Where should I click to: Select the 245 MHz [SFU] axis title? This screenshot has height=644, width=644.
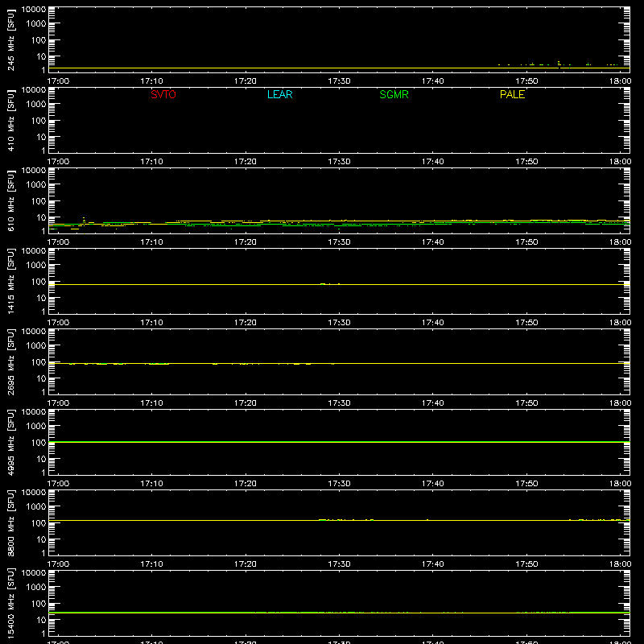point(10,39)
